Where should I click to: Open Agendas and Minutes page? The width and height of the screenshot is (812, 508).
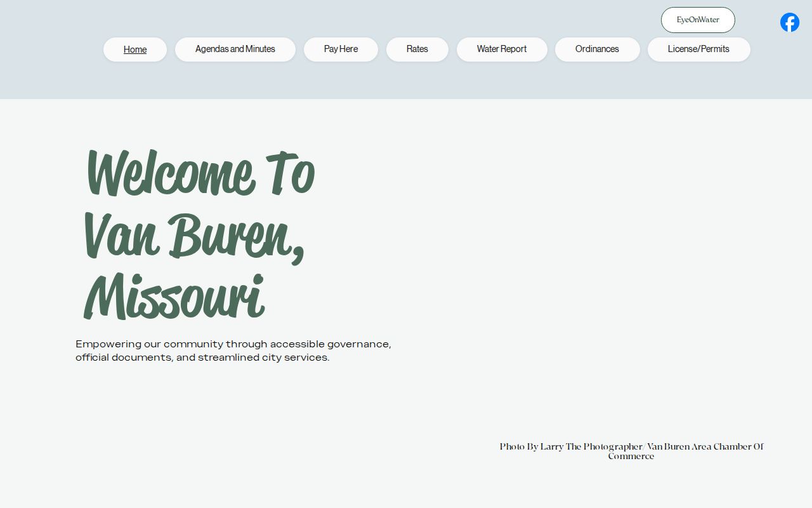click(235, 50)
